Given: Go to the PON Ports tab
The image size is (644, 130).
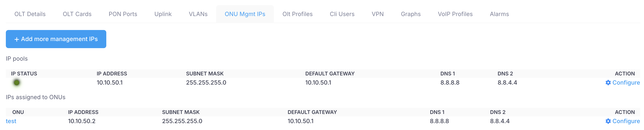Looking at the screenshot, I should point(123,14).
